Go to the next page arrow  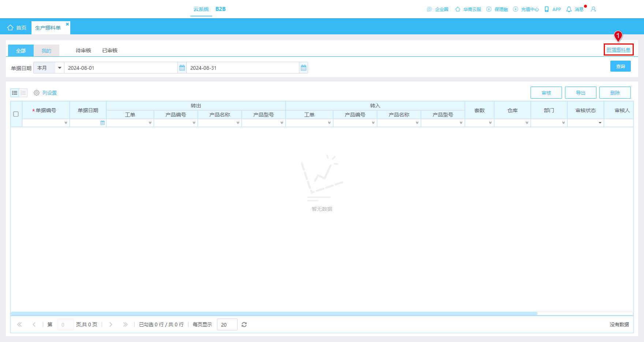click(x=111, y=324)
